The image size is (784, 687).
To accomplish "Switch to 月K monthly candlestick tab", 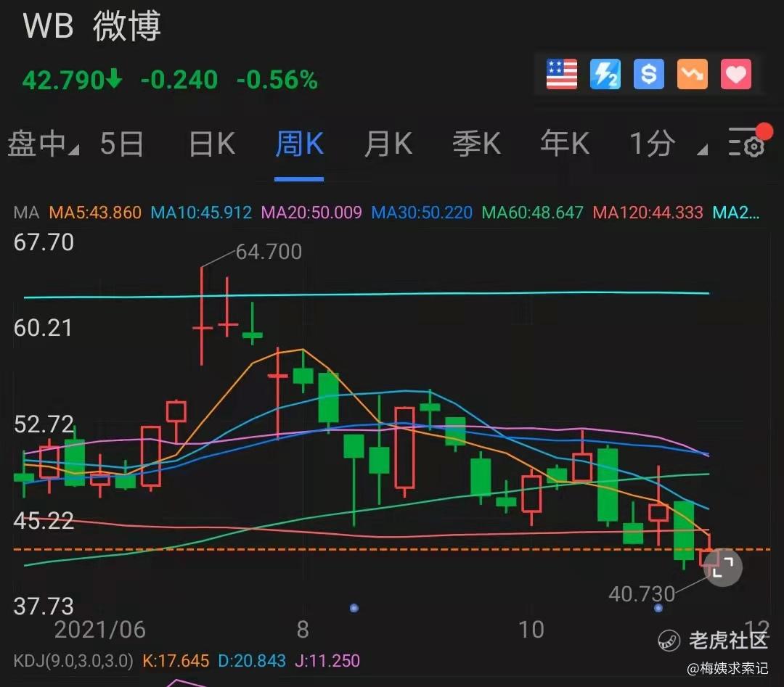I will coord(388,144).
